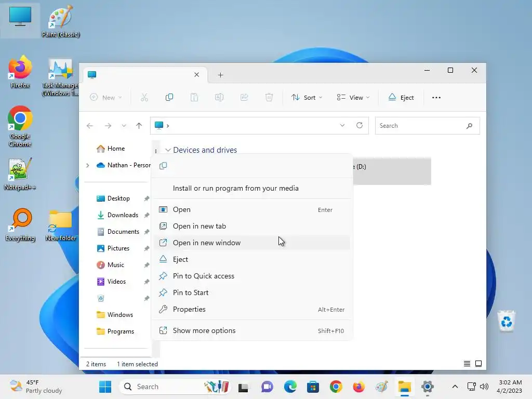Image resolution: width=532 pixels, height=399 pixels.
Task: Open Everything search desktop shortcut
Action: (20, 224)
